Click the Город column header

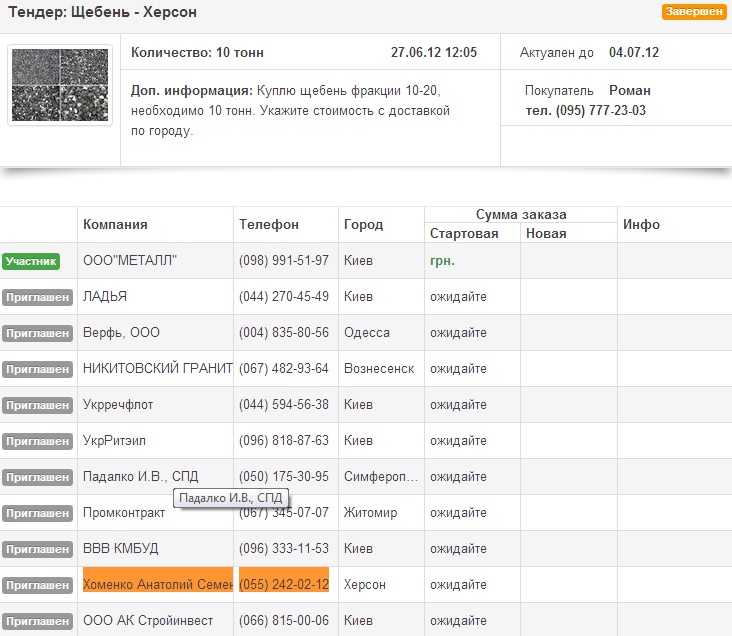tap(363, 225)
